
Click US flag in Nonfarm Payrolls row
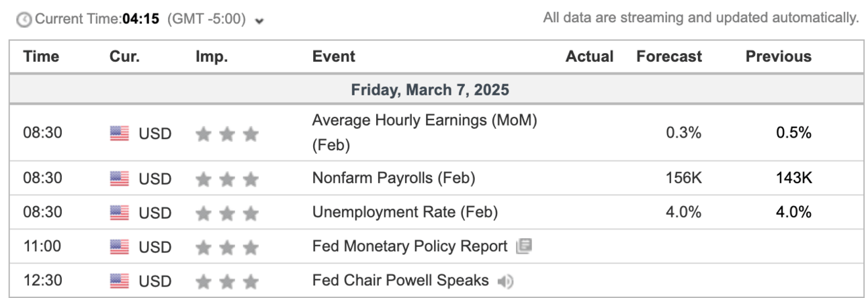tap(120, 179)
